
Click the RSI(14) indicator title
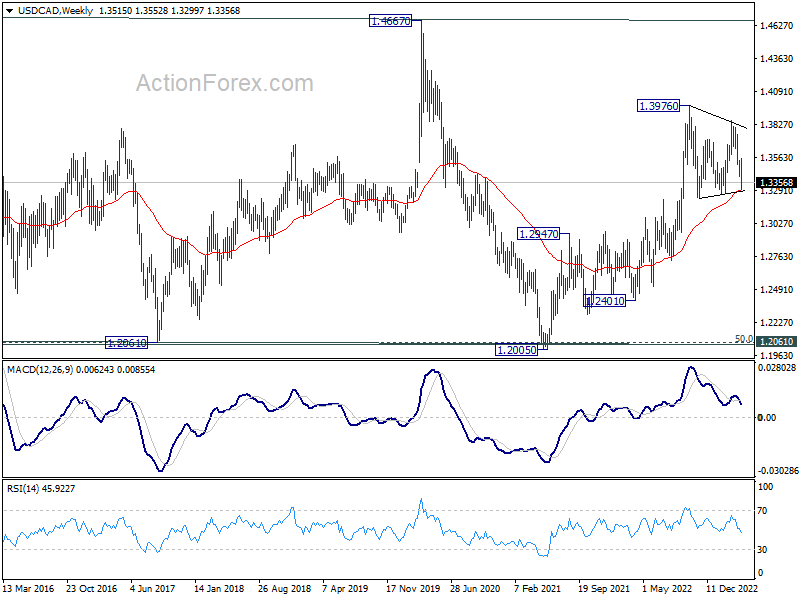[x=23, y=488]
